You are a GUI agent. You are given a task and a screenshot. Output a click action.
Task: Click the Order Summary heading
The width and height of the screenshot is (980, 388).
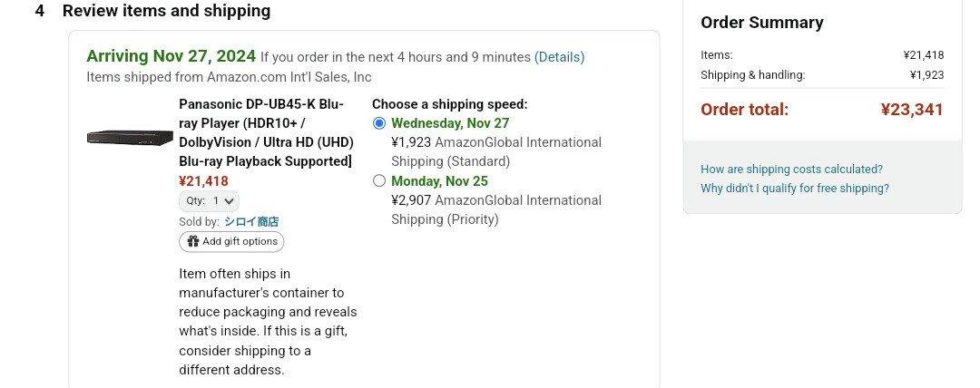762,23
